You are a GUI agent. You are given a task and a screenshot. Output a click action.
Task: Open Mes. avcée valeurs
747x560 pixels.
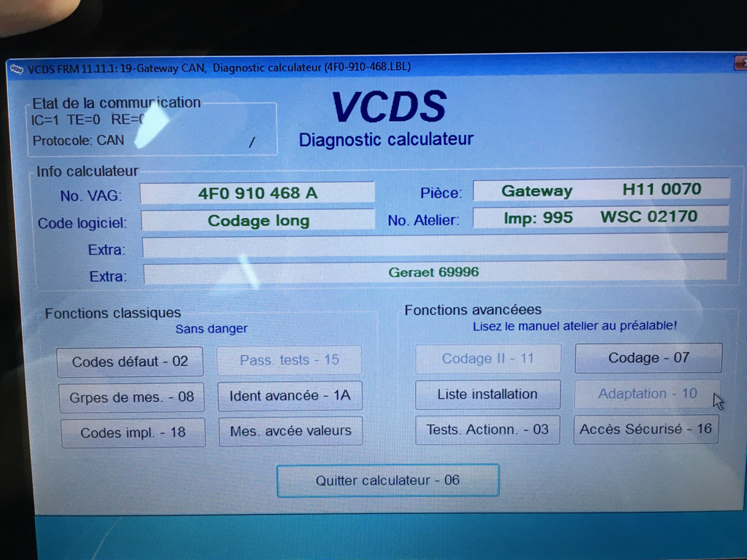click(290, 431)
